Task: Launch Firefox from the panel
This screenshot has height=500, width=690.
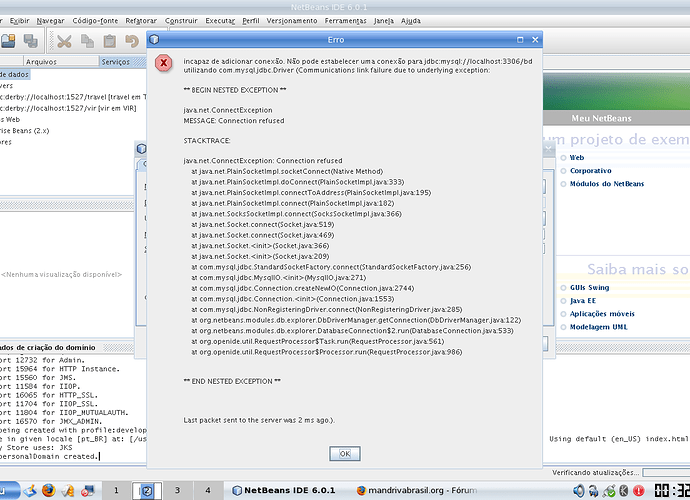Action: [48, 490]
